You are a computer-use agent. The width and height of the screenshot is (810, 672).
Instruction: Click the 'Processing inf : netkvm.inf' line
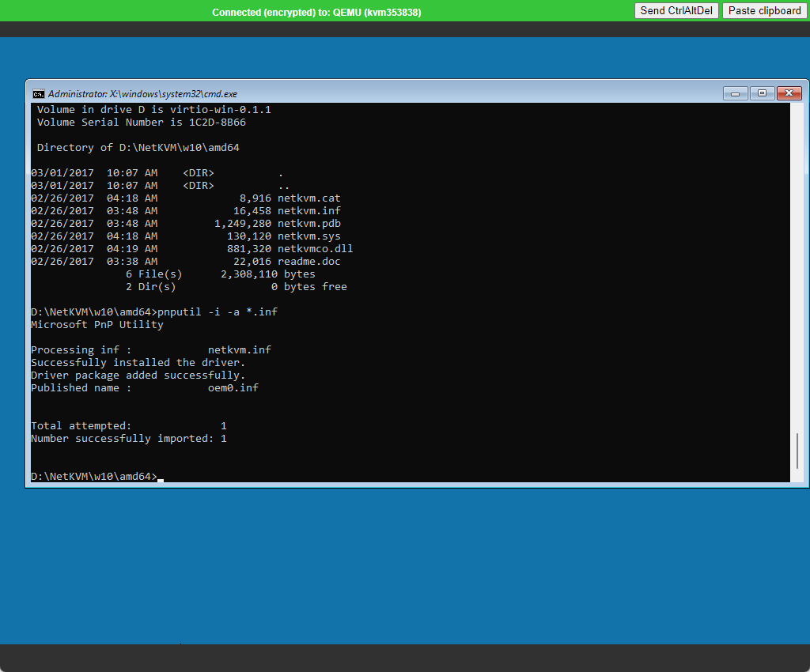click(151, 350)
